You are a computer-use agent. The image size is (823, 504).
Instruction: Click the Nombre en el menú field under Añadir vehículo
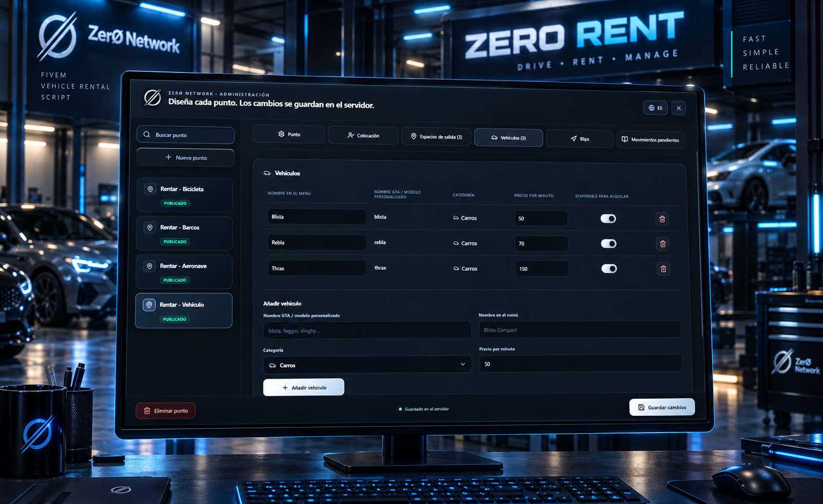[580, 330]
